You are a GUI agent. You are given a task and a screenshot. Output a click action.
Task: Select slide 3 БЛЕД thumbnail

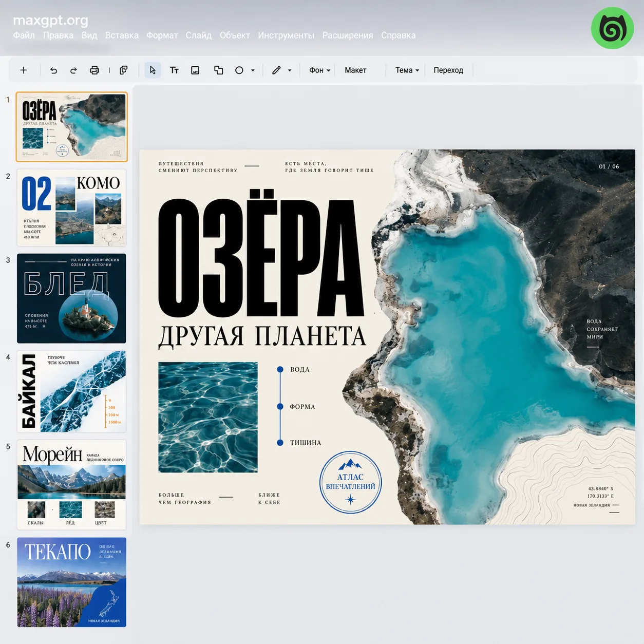[71, 298]
